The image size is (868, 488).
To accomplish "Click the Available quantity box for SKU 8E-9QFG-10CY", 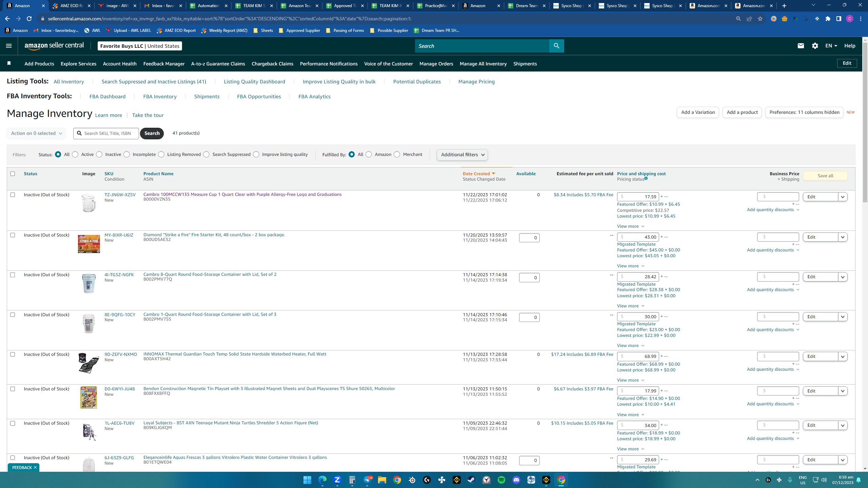I will tap(529, 318).
